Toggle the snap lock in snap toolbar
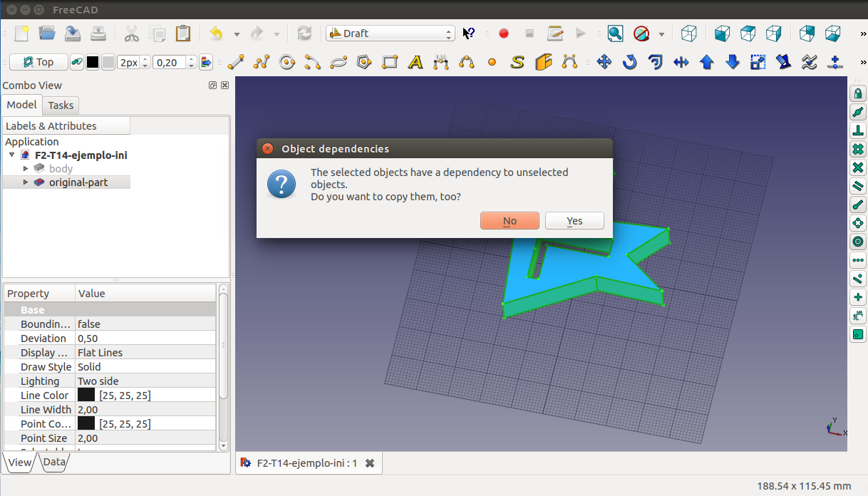This screenshot has width=868, height=496. click(x=858, y=93)
